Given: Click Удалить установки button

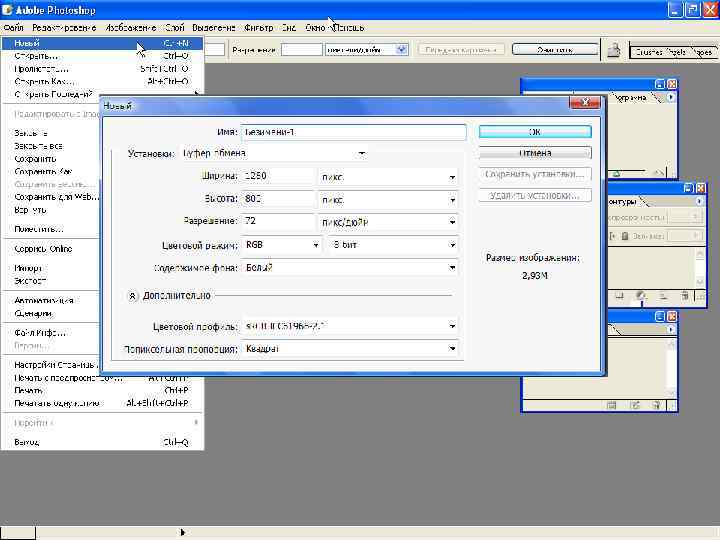Looking at the screenshot, I should 535,196.
